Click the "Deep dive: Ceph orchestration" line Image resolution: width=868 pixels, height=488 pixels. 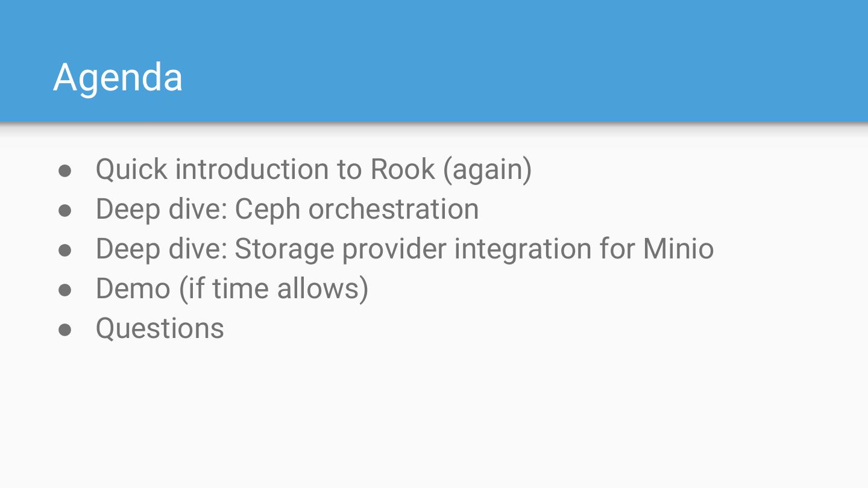287,209
